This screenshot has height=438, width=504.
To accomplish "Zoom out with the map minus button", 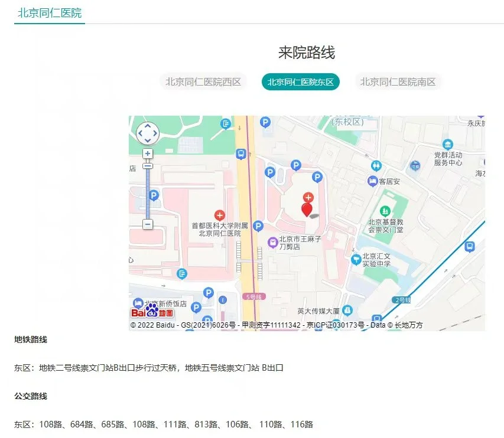I will pyautogui.click(x=148, y=224).
